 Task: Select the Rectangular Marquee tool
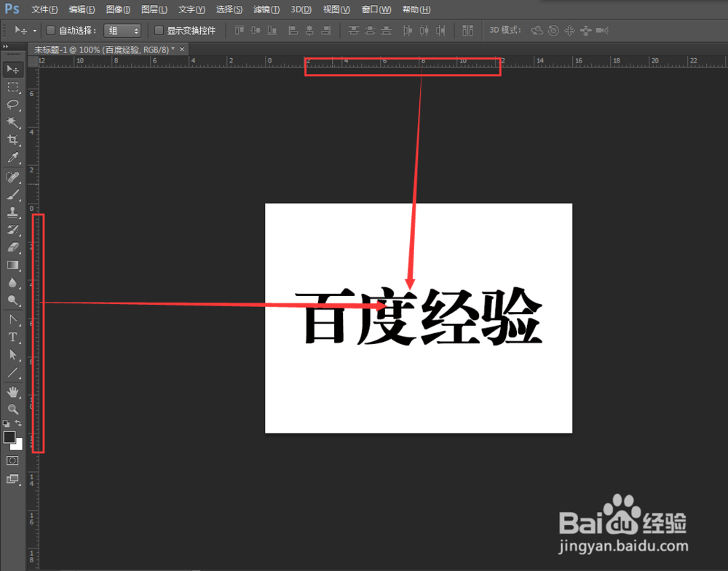12,87
